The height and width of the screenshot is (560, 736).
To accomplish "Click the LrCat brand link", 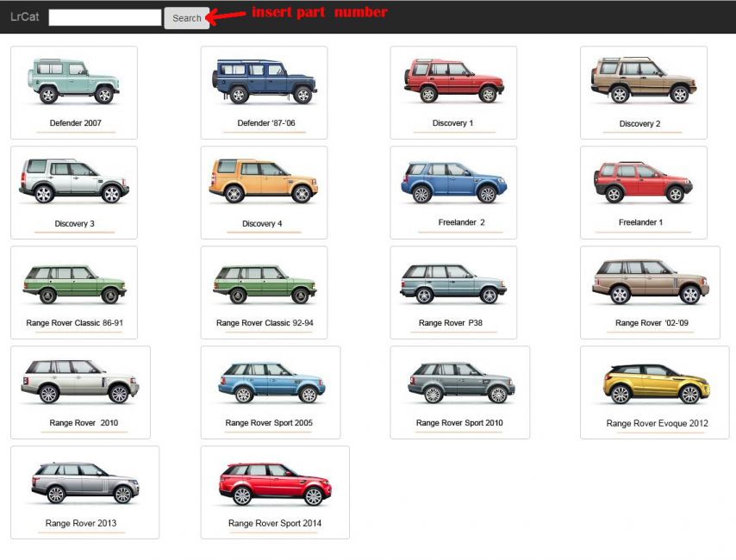I will [24, 17].
